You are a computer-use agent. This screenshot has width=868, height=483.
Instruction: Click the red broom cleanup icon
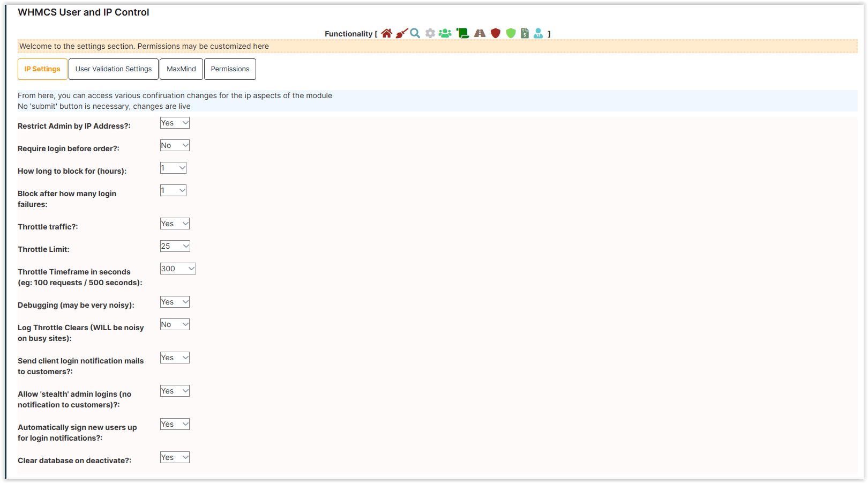(402, 33)
